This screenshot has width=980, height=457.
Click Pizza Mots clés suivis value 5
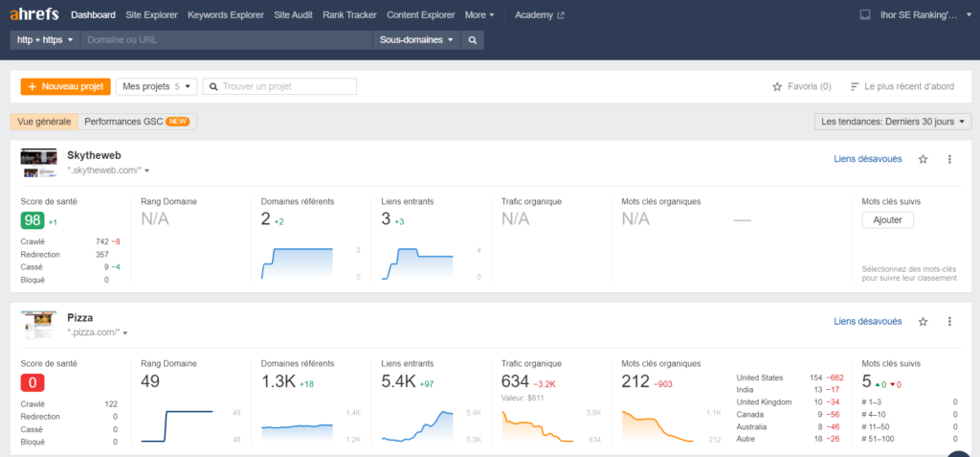tap(866, 381)
